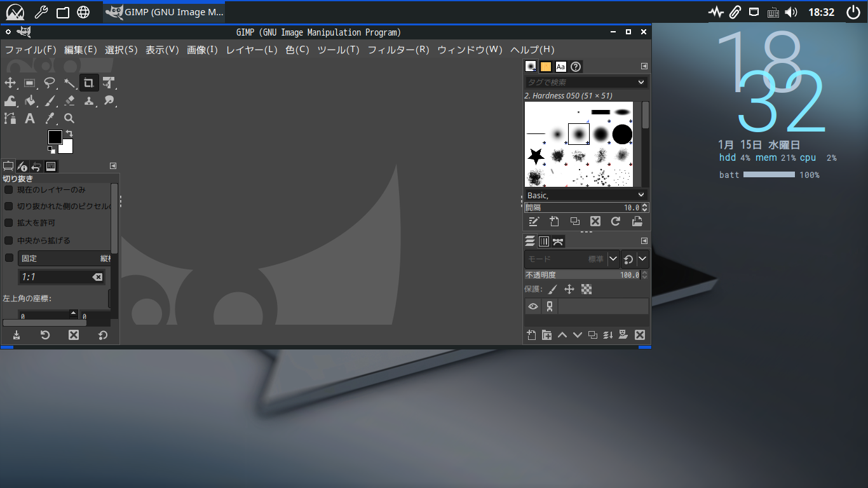The image size is (868, 488).
Task: Enable the 現在のレイヤーのみ checkbox
Action: click(x=9, y=190)
